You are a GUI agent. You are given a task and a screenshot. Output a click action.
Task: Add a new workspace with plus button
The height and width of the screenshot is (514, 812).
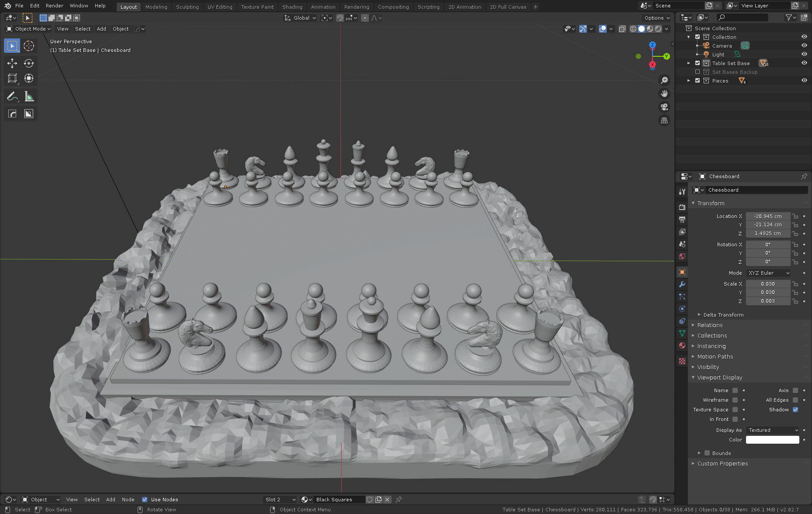[535, 7]
